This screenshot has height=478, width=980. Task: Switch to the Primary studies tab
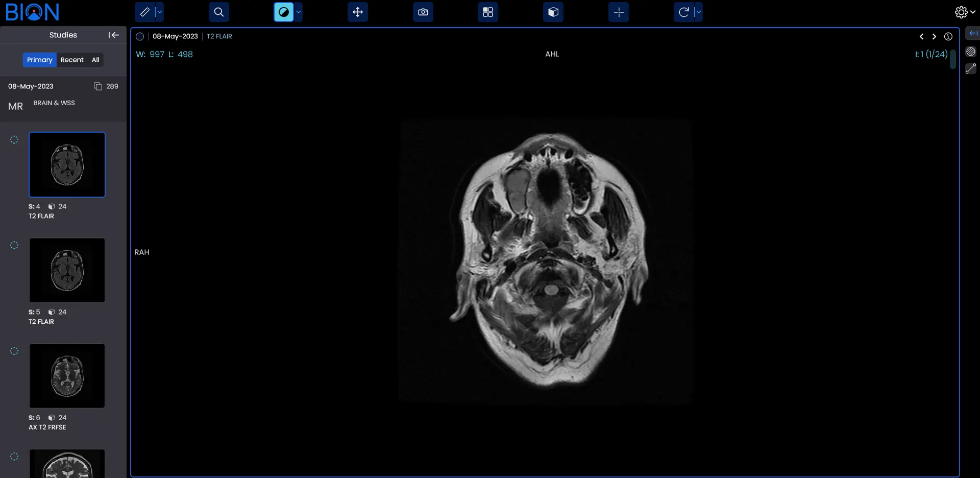pos(39,60)
